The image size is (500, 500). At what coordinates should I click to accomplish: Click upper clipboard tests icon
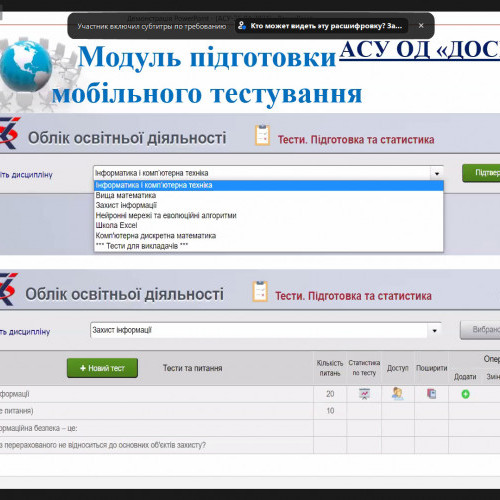[x=262, y=135]
